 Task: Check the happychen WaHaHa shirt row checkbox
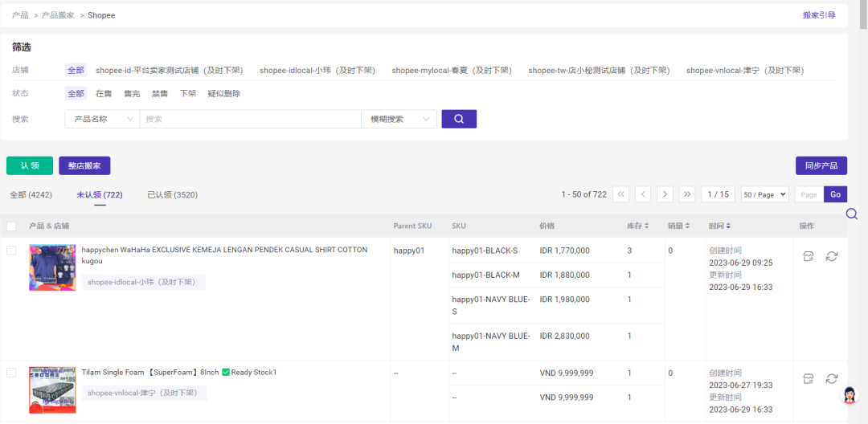11,251
